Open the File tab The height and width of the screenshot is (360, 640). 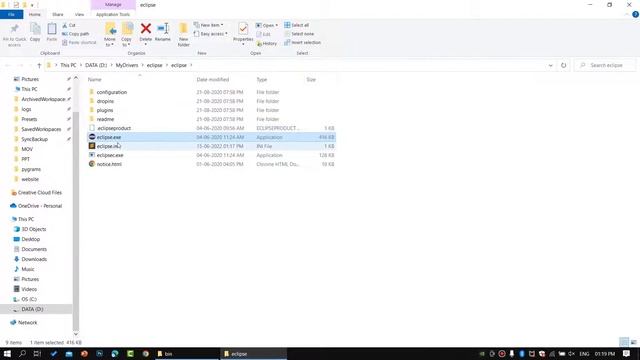(11, 14)
